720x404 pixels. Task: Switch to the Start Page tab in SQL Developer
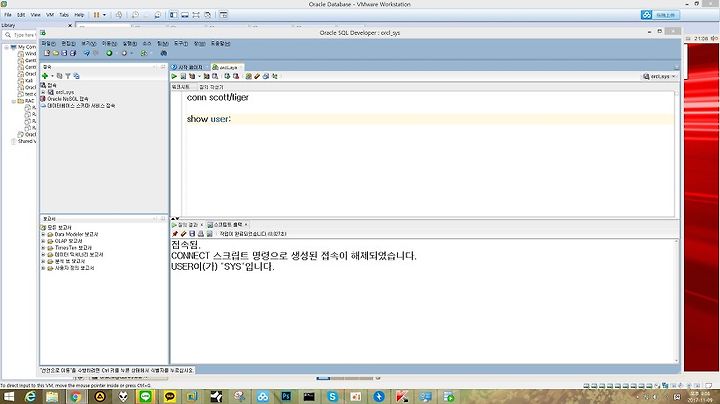coord(189,67)
